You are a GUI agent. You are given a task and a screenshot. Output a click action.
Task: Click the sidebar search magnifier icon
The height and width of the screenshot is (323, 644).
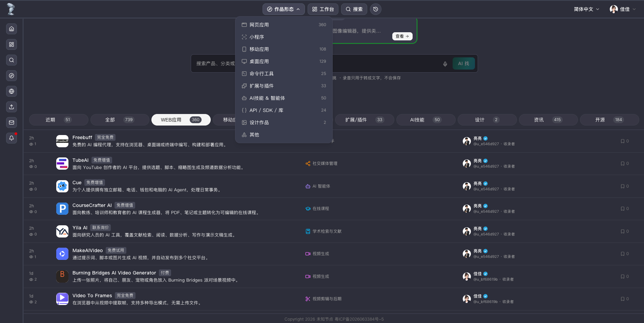coord(12,60)
